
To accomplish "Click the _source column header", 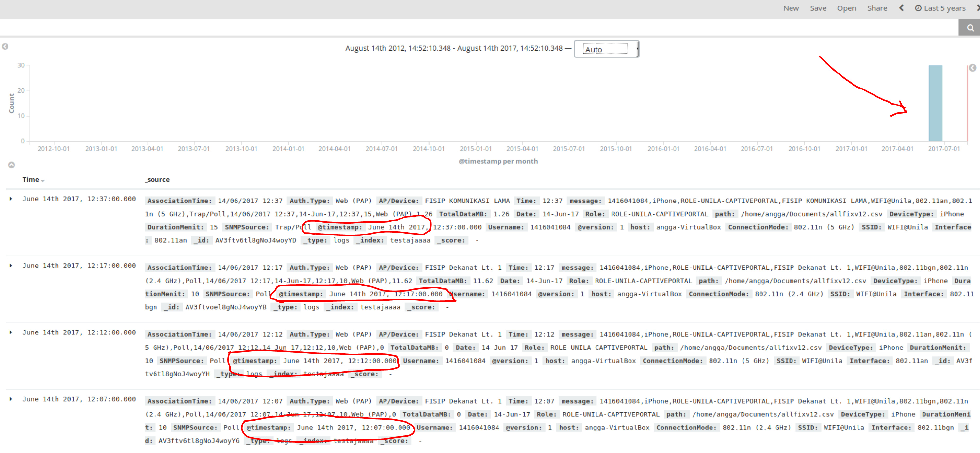I will [x=157, y=180].
